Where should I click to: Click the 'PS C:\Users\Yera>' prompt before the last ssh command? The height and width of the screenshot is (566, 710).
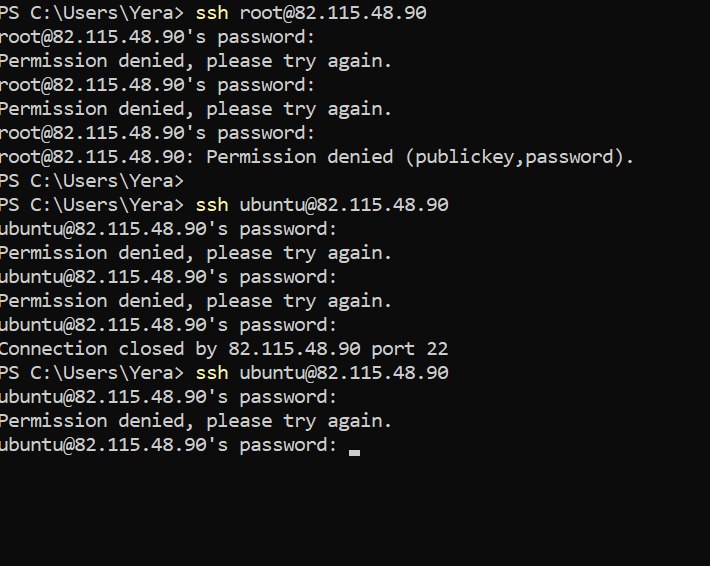92,373
